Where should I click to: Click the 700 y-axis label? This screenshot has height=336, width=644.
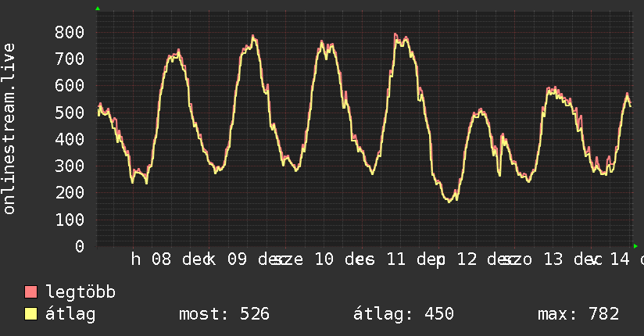click(70, 59)
